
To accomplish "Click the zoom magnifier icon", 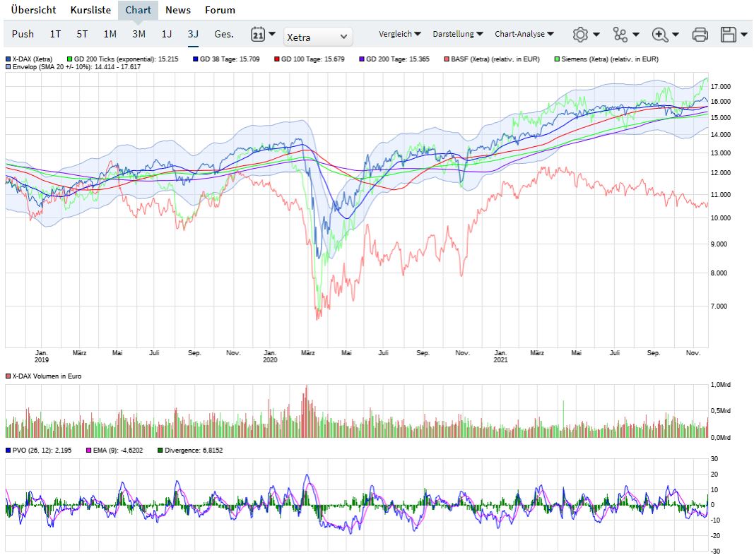I will [659, 34].
